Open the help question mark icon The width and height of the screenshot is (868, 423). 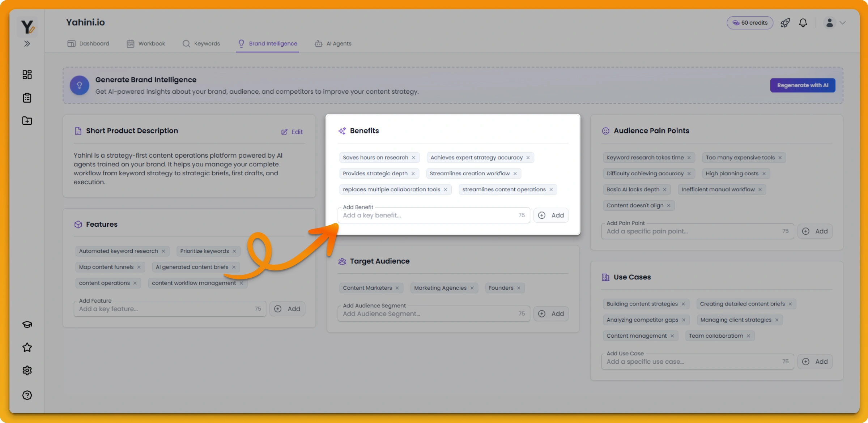pyautogui.click(x=27, y=395)
